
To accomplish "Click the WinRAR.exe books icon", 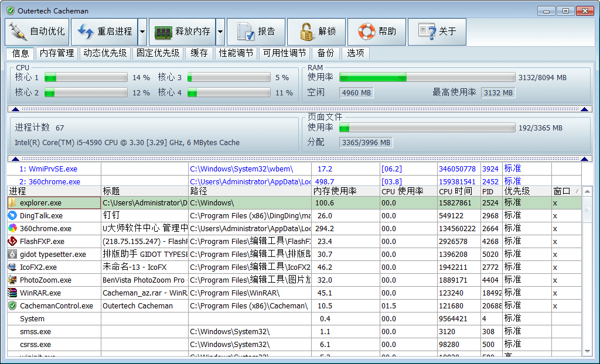I will pyautogui.click(x=13, y=293).
